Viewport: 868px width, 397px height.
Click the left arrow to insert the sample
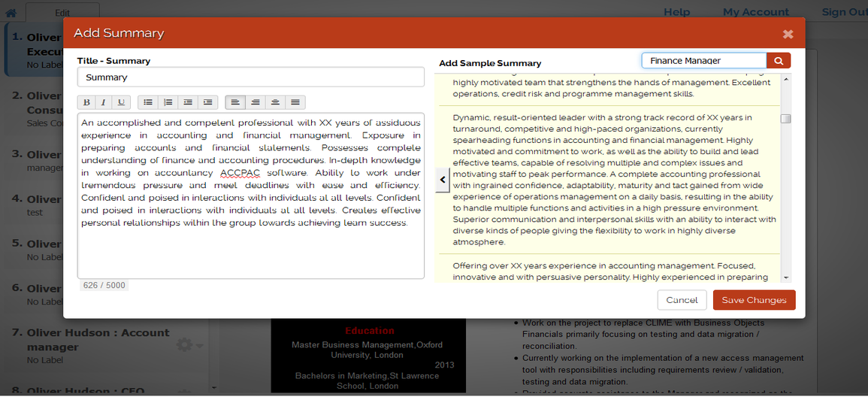(x=443, y=180)
